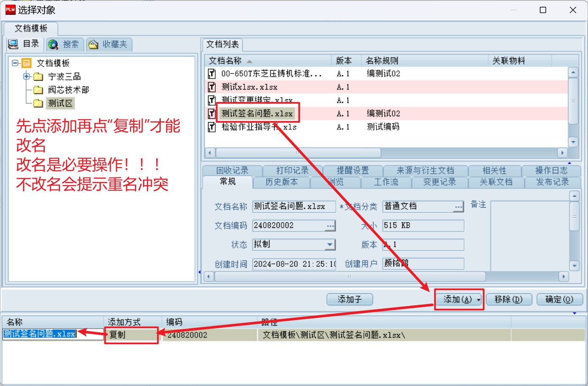The image size is (588, 386).
Task: Collapse the 文档模板 root tree node
Action: (15, 63)
